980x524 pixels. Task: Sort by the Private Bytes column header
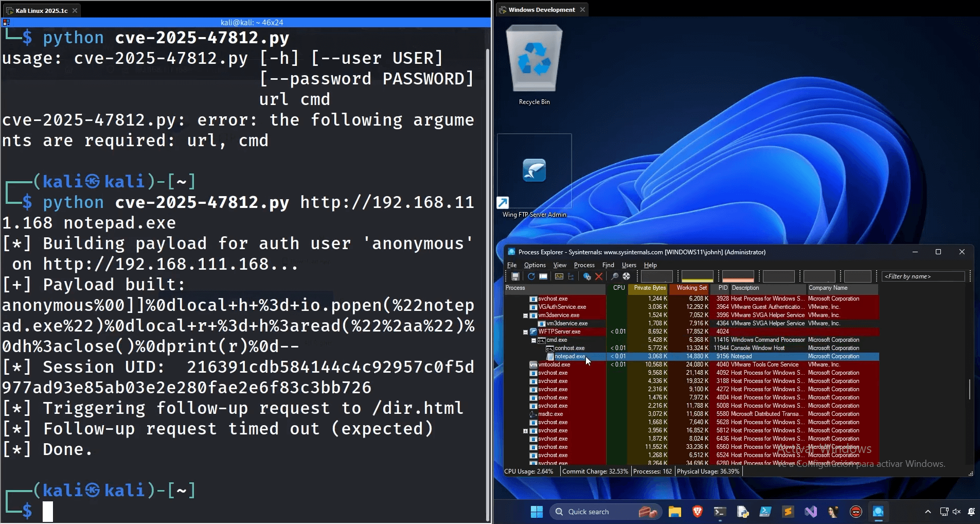pyautogui.click(x=648, y=288)
